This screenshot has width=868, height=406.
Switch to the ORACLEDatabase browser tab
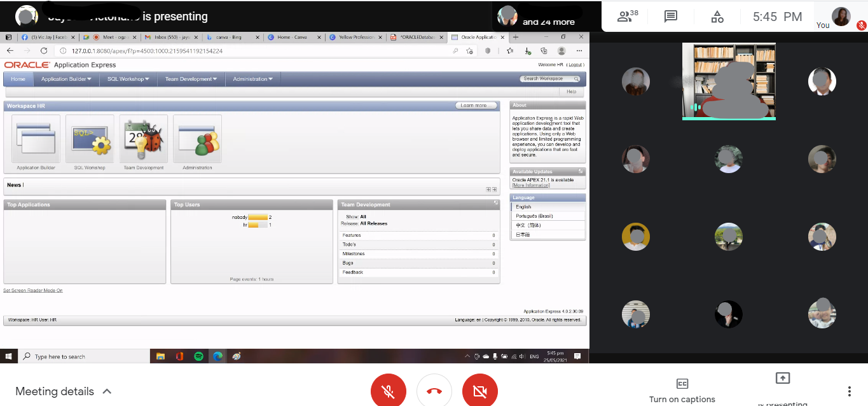pos(416,37)
